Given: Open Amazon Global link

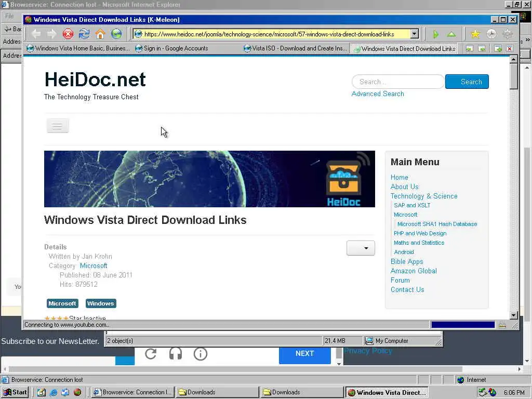Looking at the screenshot, I should [x=414, y=271].
